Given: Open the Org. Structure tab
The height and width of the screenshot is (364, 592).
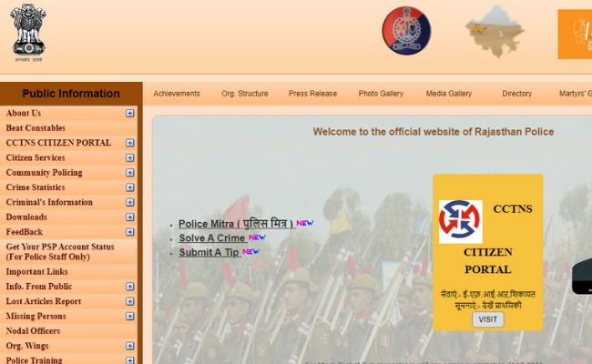Looking at the screenshot, I should (245, 94).
